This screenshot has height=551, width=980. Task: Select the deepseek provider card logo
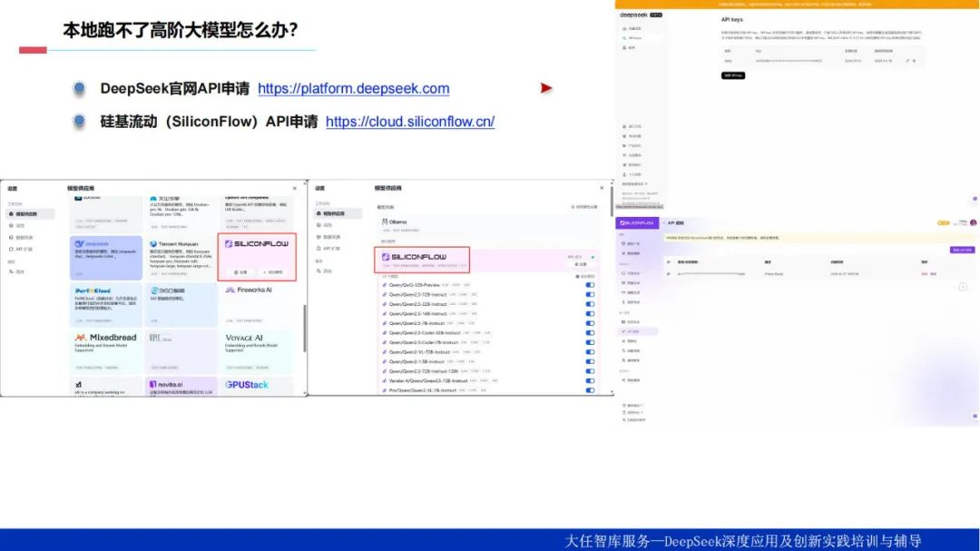(92, 244)
